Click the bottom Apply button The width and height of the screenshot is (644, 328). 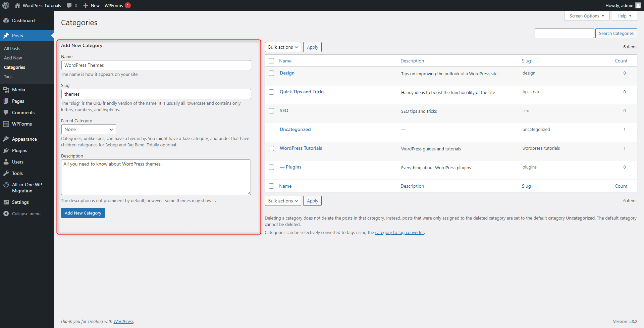[313, 201]
